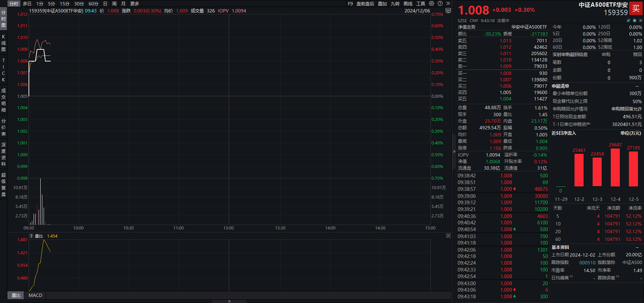Open the 更多 periods dropdown
The height and width of the screenshot is (303, 644).
click(x=135, y=4)
